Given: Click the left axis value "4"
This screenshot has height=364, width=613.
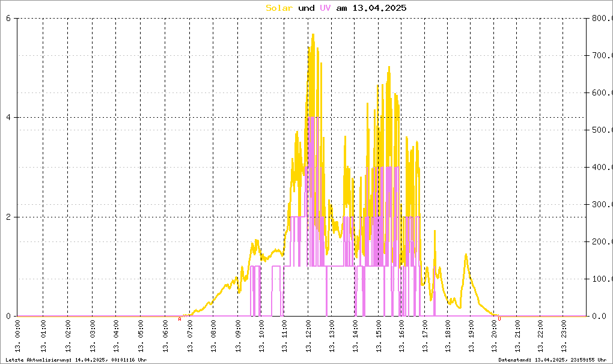Looking at the screenshot, I should click(x=8, y=118).
